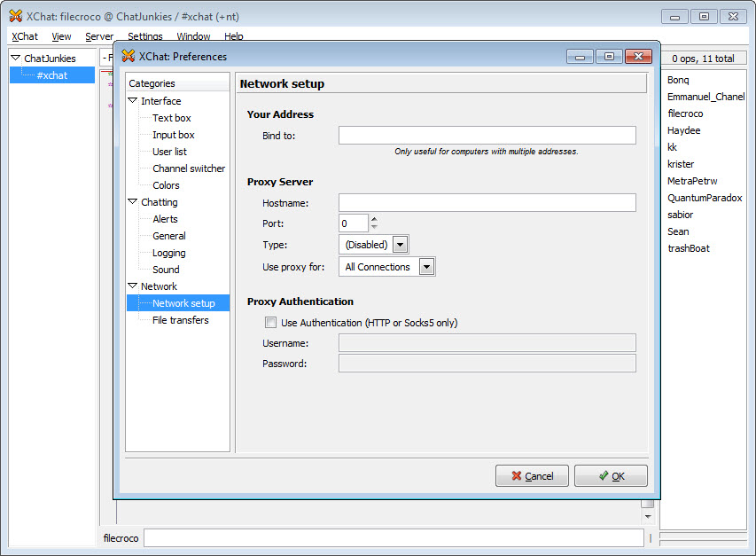The image size is (756, 556).
Task: Select user Bonq in user list
Action: [x=678, y=80]
